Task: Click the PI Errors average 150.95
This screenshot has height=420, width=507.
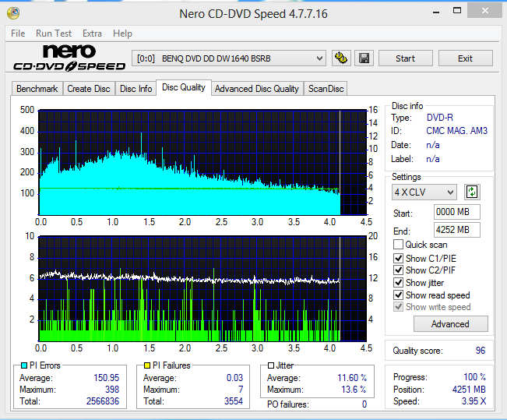Action: coord(107,378)
